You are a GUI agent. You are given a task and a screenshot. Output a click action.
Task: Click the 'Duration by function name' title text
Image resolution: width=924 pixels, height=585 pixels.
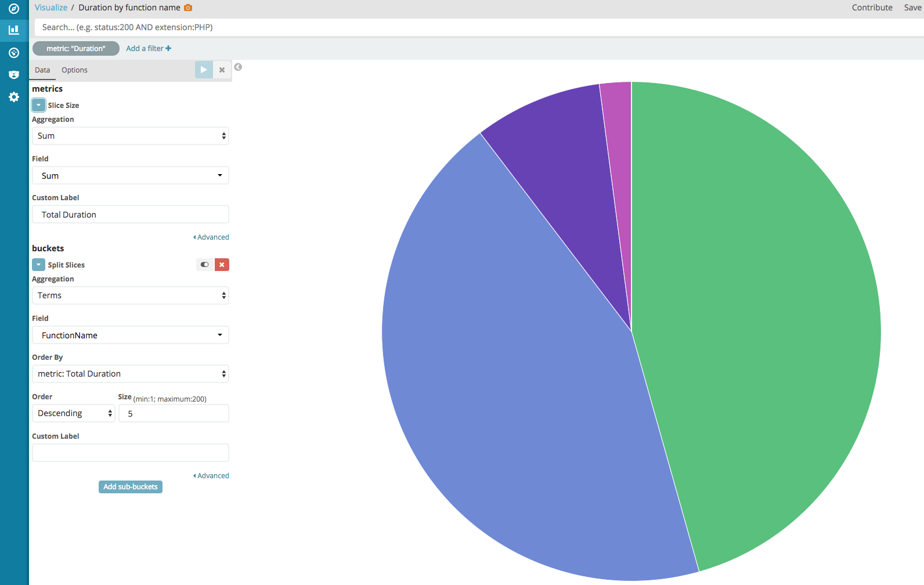pos(129,8)
